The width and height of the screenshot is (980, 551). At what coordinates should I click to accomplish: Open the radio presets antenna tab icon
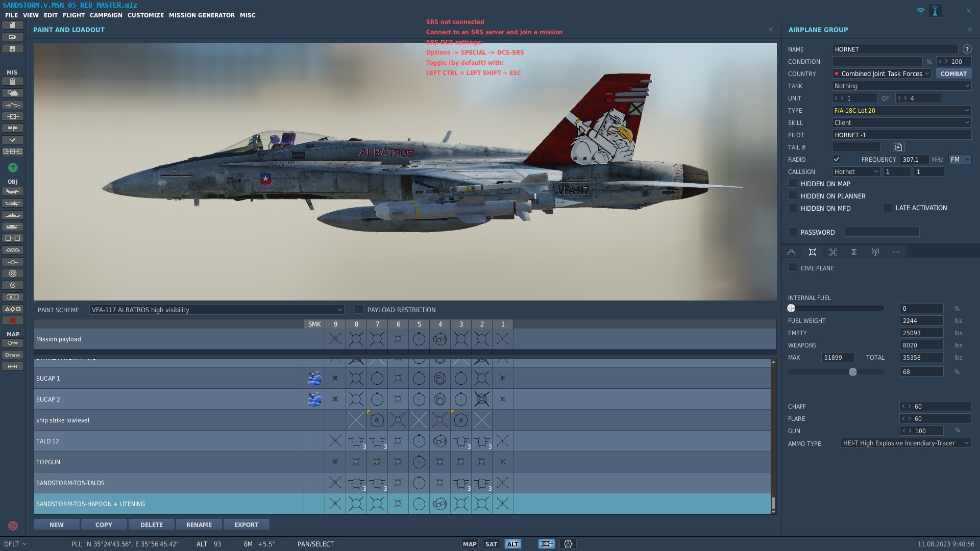tap(875, 252)
